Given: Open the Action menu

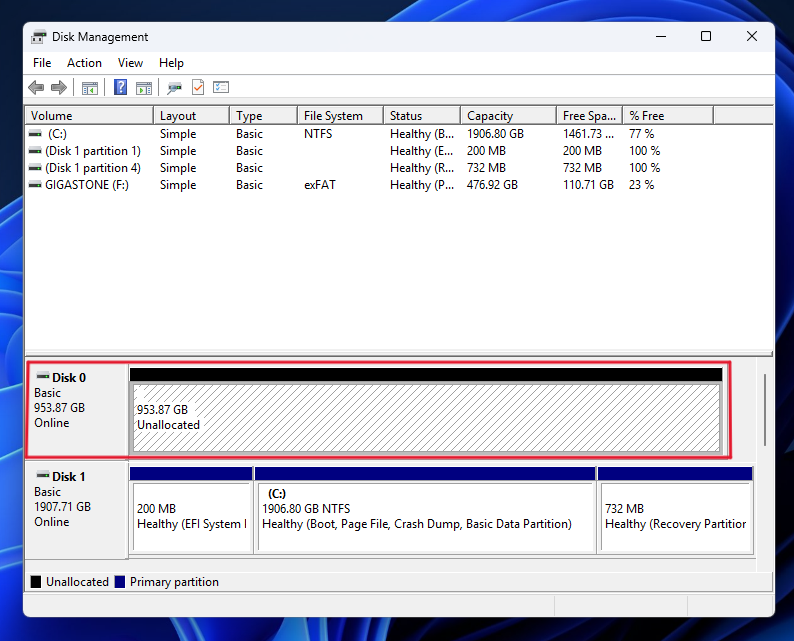Looking at the screenshot, I should point(84,63).
